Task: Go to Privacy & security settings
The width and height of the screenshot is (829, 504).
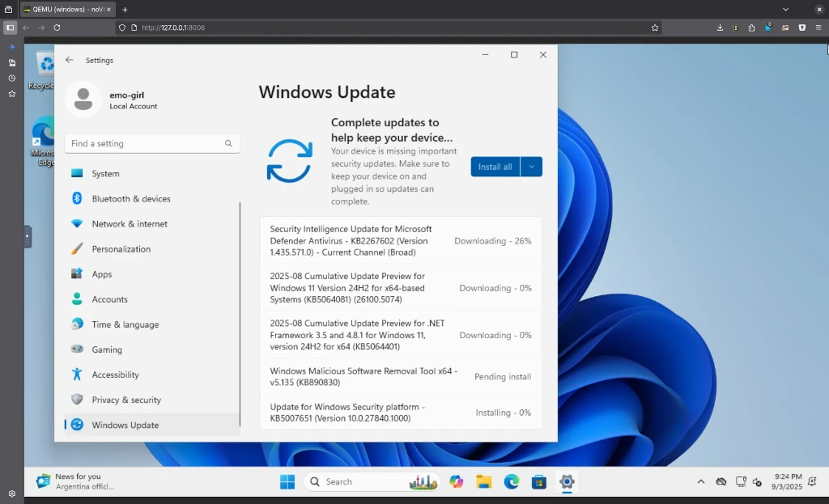Action: [152, 400]
